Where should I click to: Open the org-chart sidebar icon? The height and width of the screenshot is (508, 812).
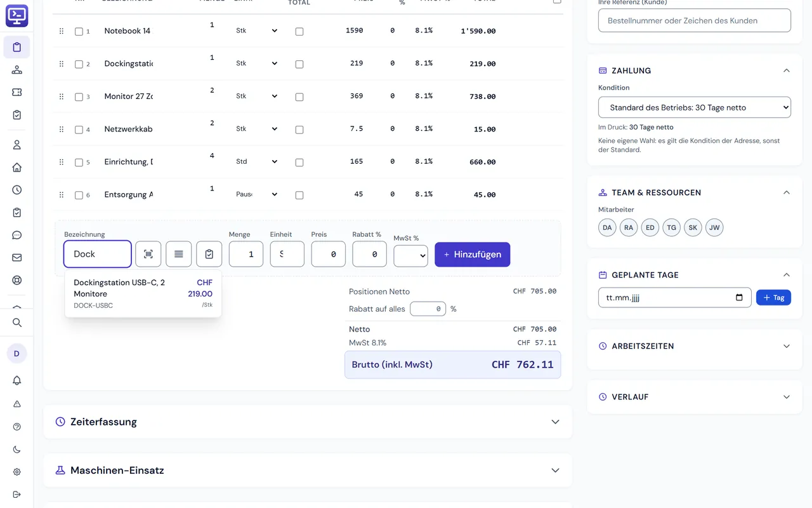[x=17, y=70]
